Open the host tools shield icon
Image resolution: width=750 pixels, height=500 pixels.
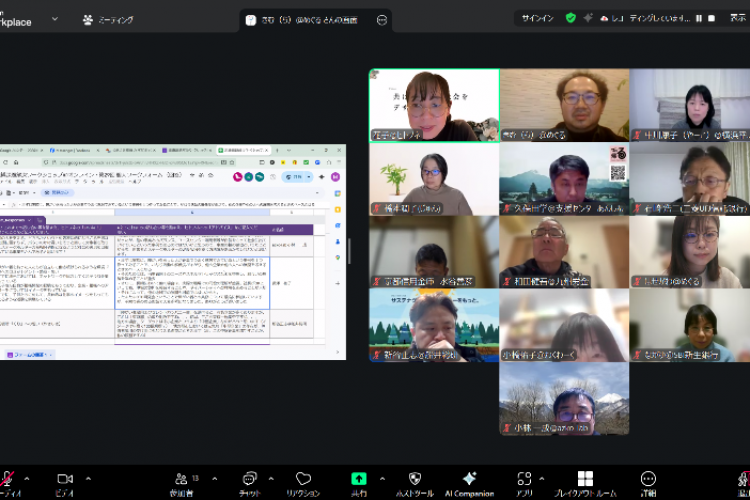point(415,479)
